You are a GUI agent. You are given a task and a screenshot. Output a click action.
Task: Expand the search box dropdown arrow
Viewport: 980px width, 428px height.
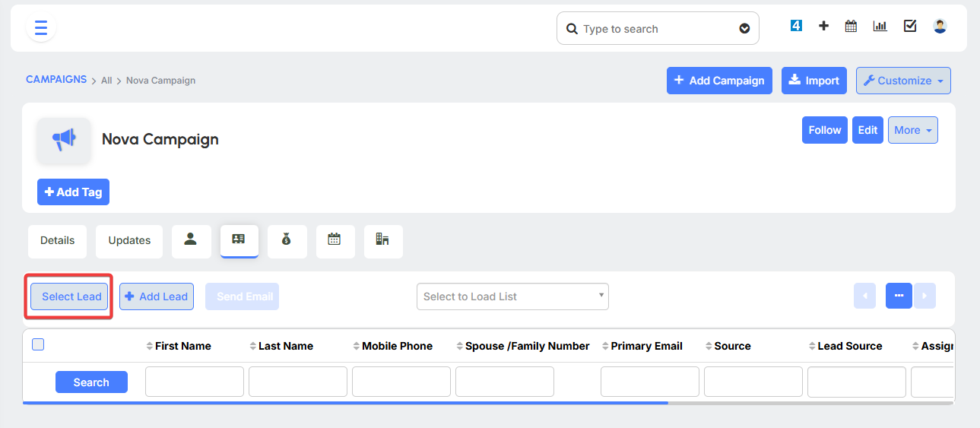pyautogui.click(x=744, y=29)
